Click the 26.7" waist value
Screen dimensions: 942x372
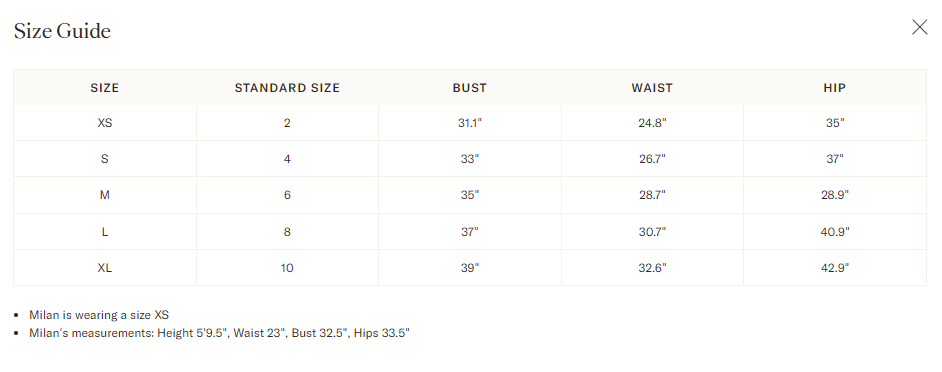(x=652, y=159)
